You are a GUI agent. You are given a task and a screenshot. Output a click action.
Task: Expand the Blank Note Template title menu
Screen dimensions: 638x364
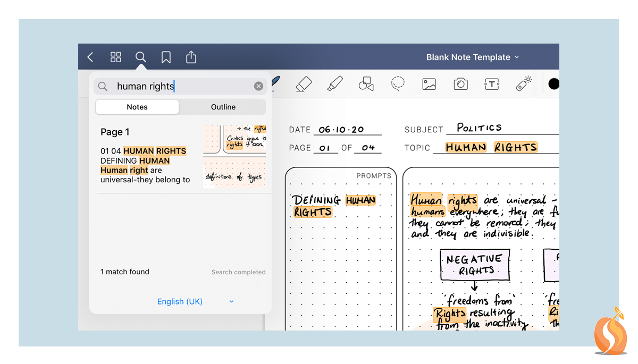pos(472,57)
